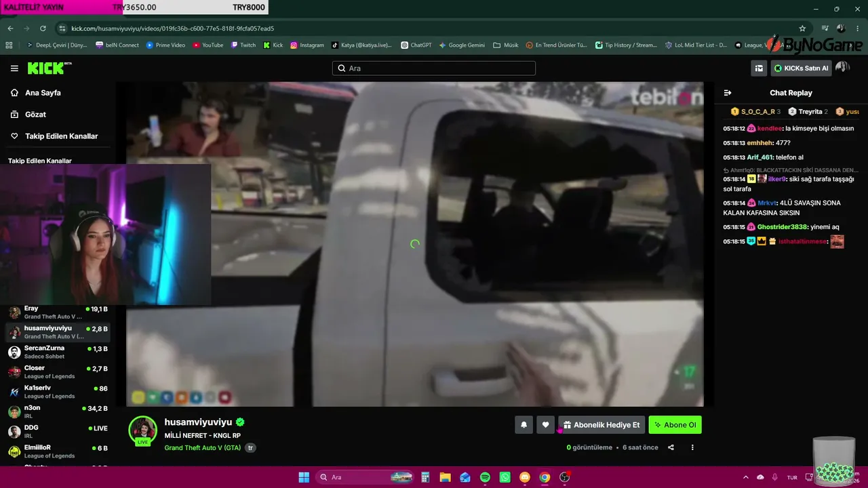This screenshot has width=868, height=488.
Task: Follow the channel with the heart button
Action: point(545,425)
